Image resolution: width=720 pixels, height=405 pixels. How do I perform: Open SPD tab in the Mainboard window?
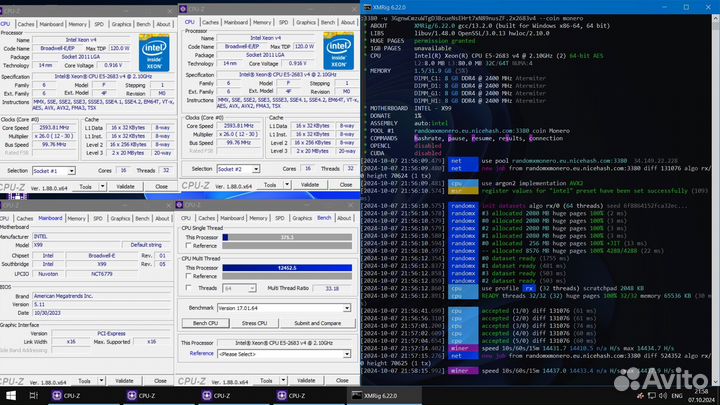[98, 219]
